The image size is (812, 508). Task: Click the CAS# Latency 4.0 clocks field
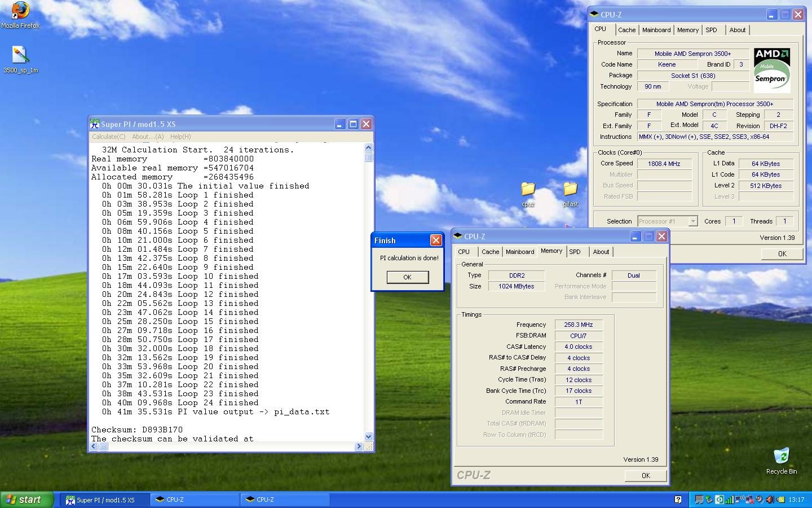(579, 347)
